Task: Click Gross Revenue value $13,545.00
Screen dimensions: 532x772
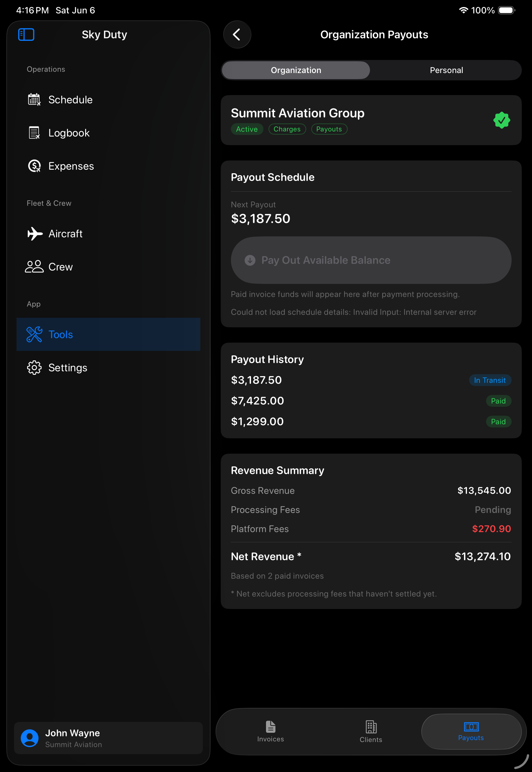Action: (484, 491)
